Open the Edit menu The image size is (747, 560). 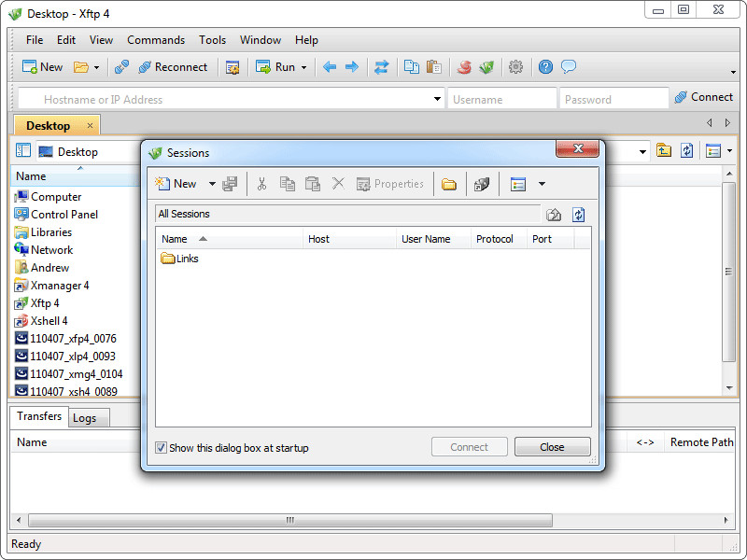(x=66, y=40)
